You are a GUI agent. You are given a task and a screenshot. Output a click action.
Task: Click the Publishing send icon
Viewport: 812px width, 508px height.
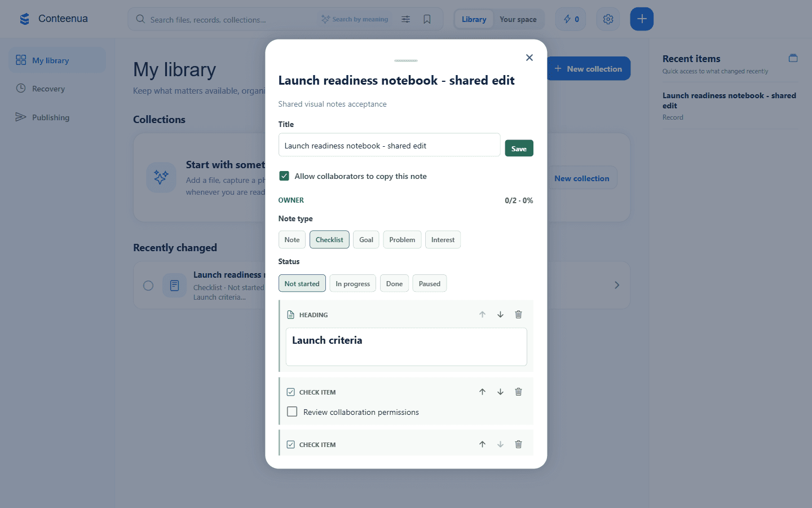pyautogui.click(x=21, y=117)
